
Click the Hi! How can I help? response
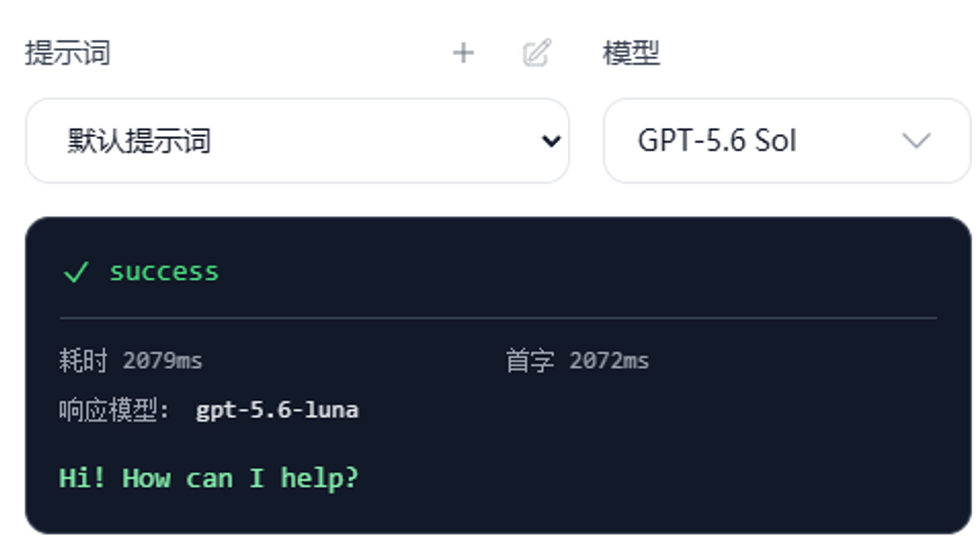pos(209,479)
